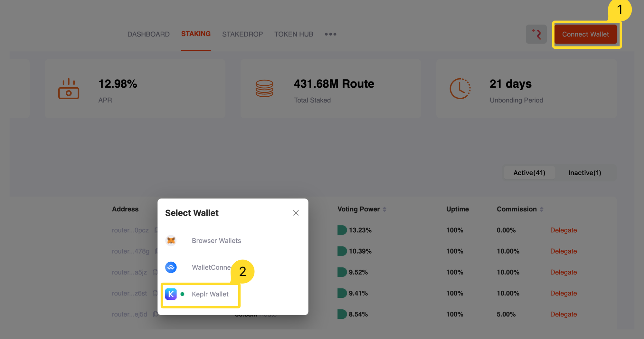Open the more navigation options ellipsis menu
644x339 pixels.
pyautogui.click(x=330, y=34)
